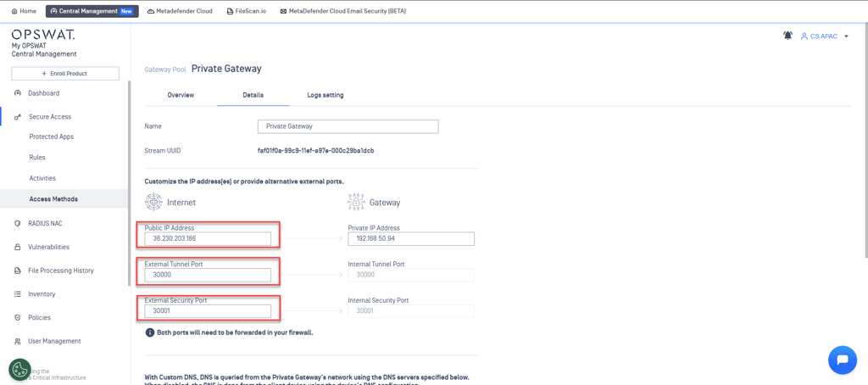Click the Enroll Product button
The image size is (868, 385).
[x=64, y=74]
